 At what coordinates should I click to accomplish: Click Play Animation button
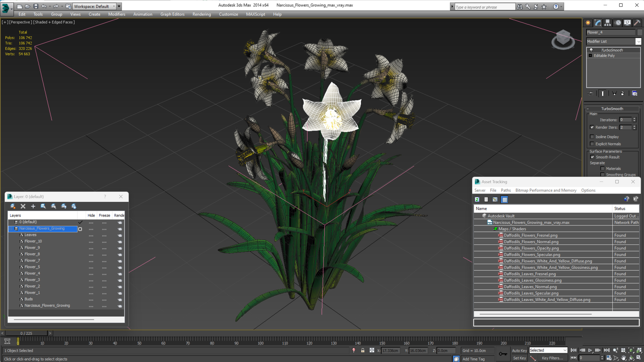click(x=590, y=350)
